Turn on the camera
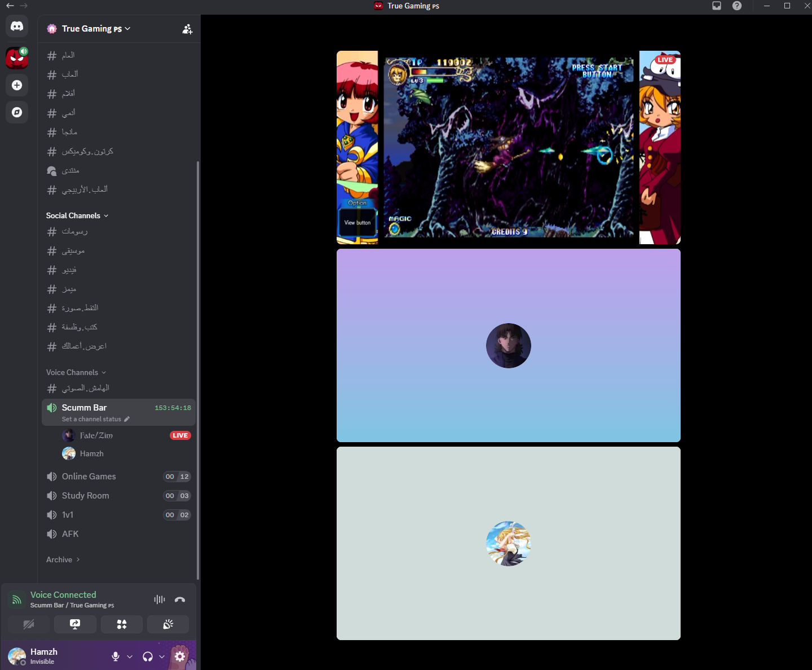 point(29,624)
